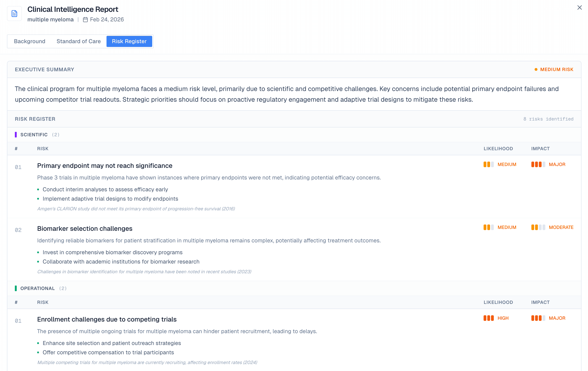Click the risk titled Primary endpoint may not reach significance
The width and height of the screenshot is (588, 371).
(104, 166)
